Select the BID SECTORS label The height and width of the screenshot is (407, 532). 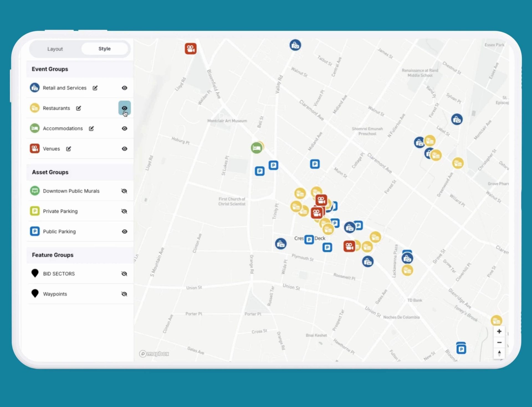[59, 274]
